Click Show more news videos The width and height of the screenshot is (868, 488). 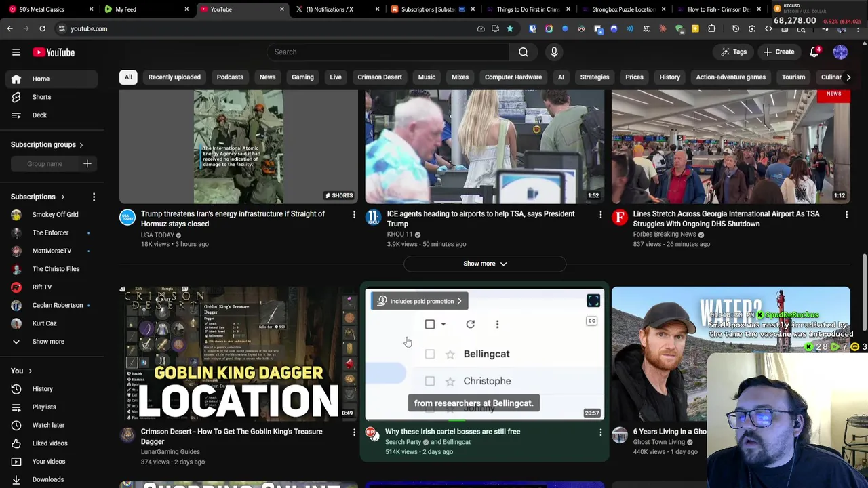[x=485, y=264]
